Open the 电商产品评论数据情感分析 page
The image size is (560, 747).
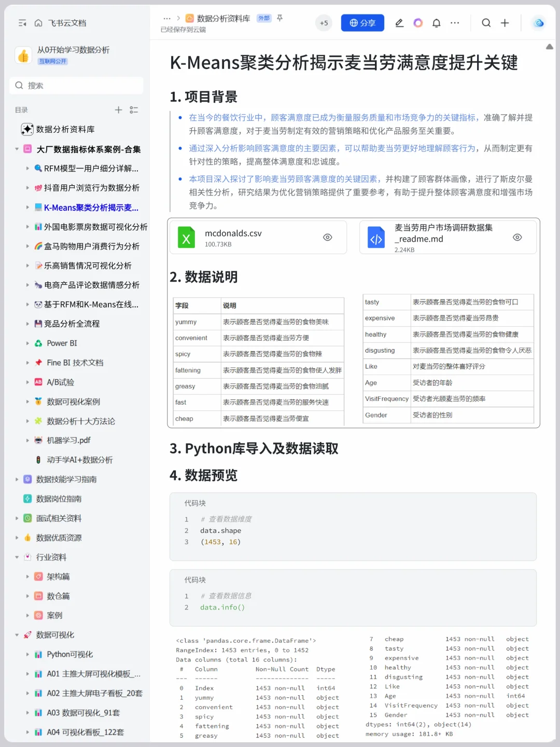91,285
